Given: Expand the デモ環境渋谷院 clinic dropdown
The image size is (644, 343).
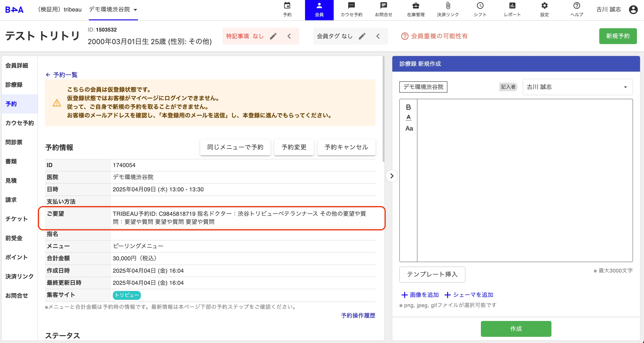Looking at the screenshot, I should (x=135, y=10).
